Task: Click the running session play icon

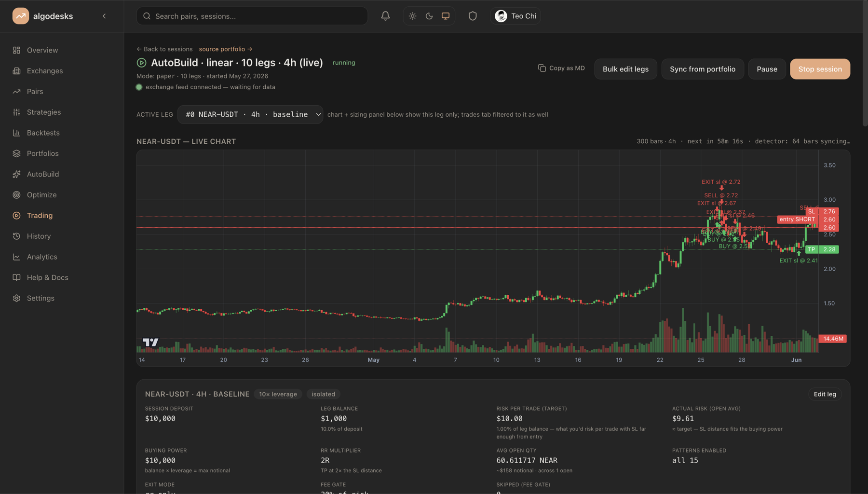Action: (x=141, y=63)
